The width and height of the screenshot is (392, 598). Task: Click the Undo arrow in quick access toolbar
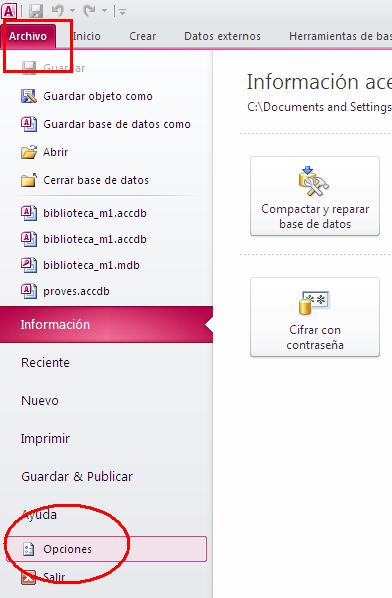58,11
